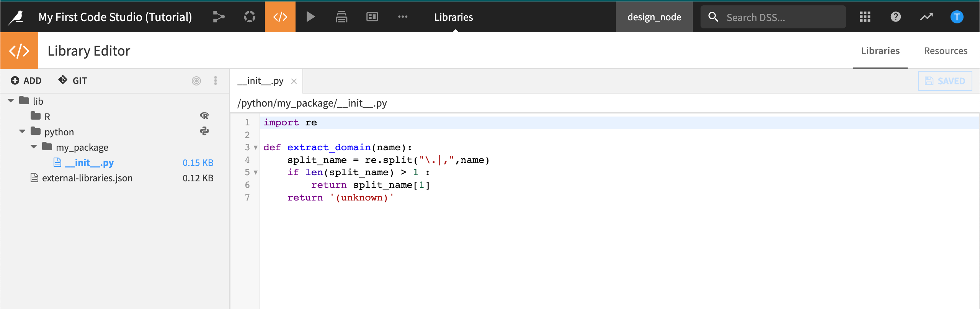Viewport: 980px width, 309px height.
Task: Open My First Code Studio project title
Action: click(115, 17)
